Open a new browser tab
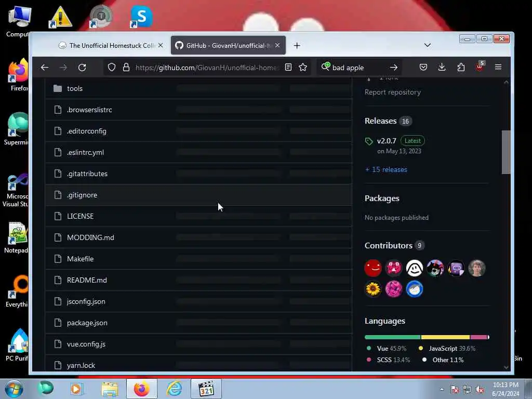The width and height of the screenshot is (532, 399). [297, 46]
